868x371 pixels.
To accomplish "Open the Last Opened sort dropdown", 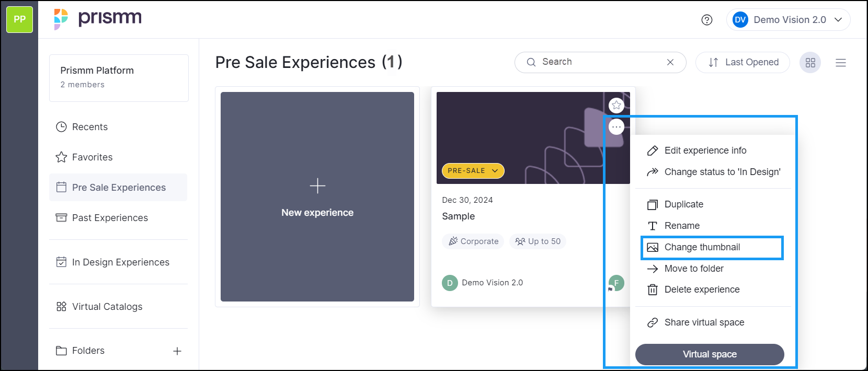I will pyautogui.click(x=743, y=62).
